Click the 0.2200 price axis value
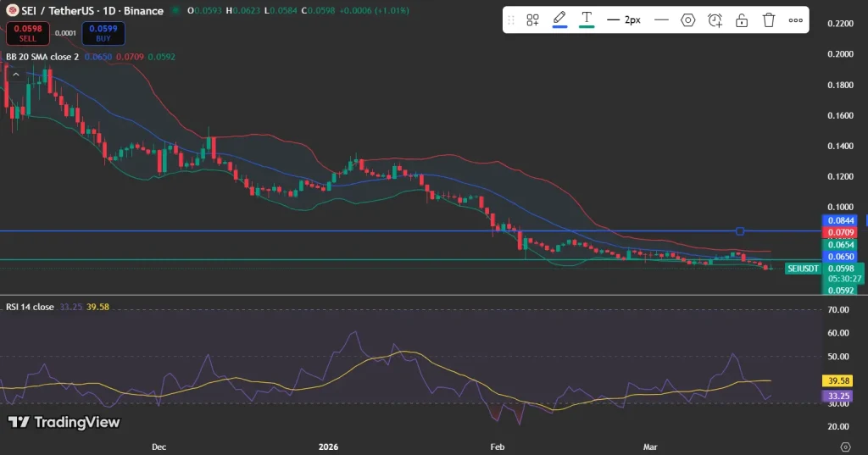868x455 pixels. [840, 23]
